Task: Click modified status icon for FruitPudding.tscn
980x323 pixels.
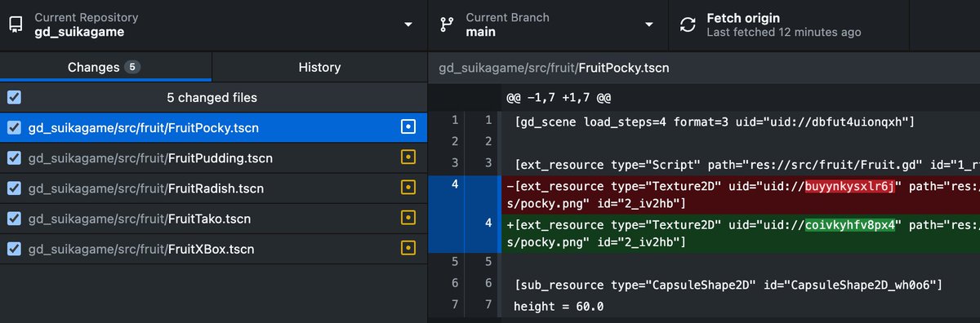Action: tap(409, 158)
